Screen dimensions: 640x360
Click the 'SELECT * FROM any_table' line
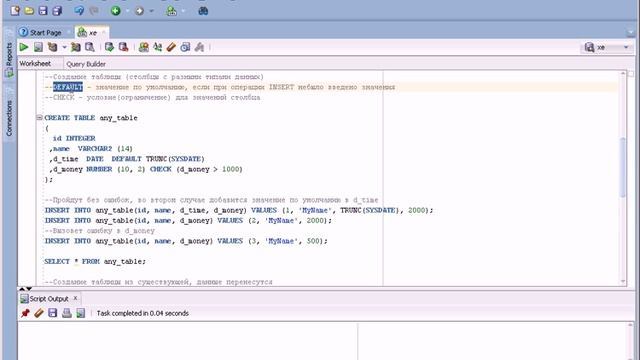(x=95, y=262)
